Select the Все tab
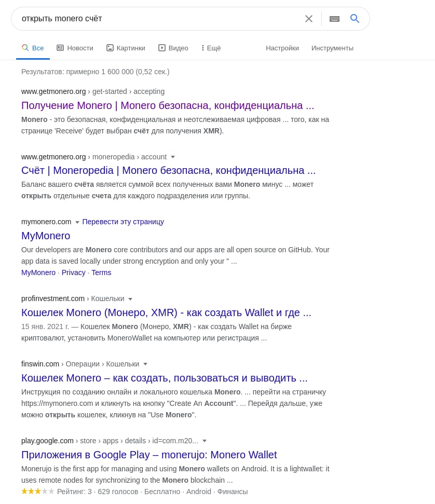The height and width of the screenshot is (504, 435). [x=33, y=48]
